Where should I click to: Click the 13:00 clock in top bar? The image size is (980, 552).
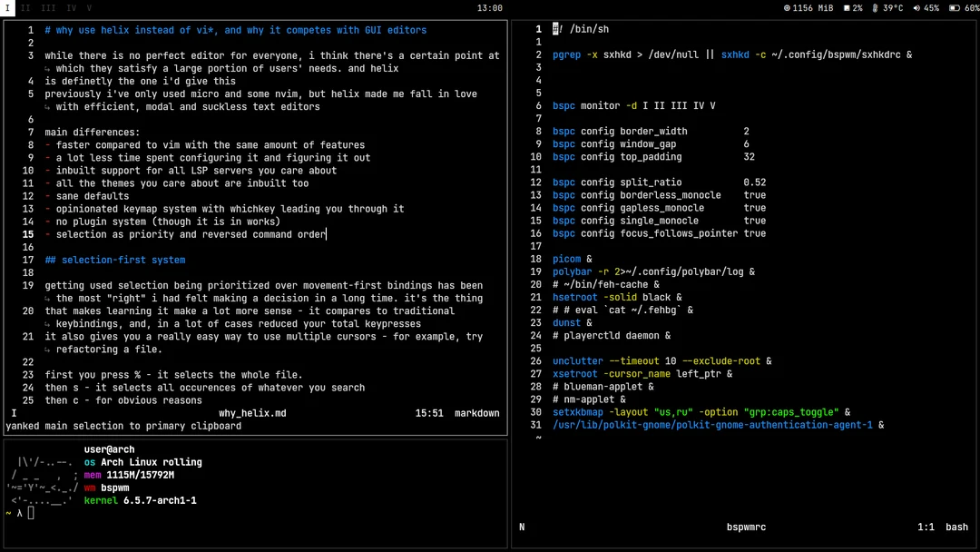[489, 8]
